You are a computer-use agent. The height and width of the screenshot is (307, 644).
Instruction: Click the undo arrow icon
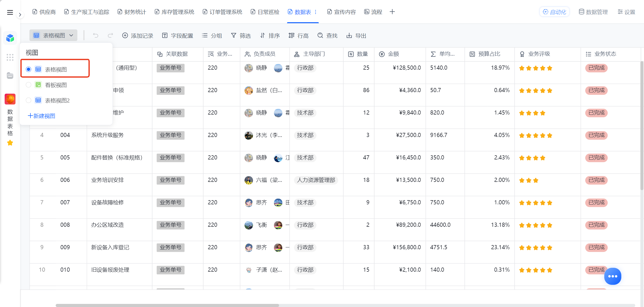tap(96, 35)
